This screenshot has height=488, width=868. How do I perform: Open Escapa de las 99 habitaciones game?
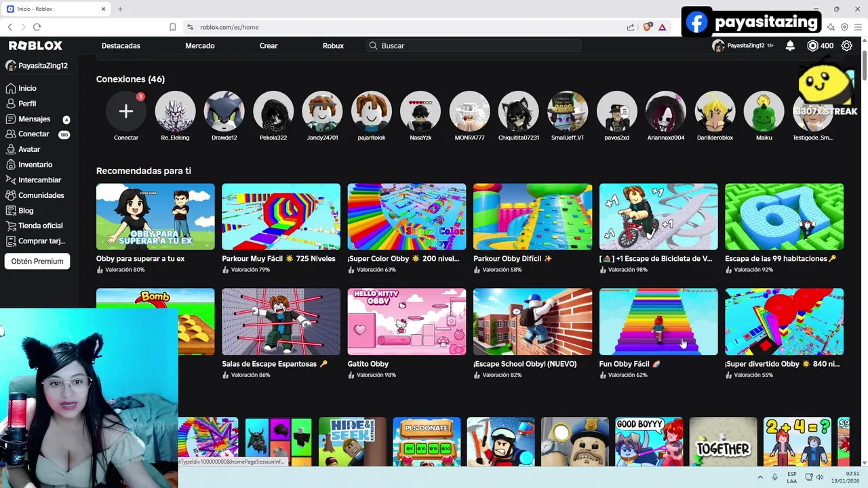click(784, 228)
